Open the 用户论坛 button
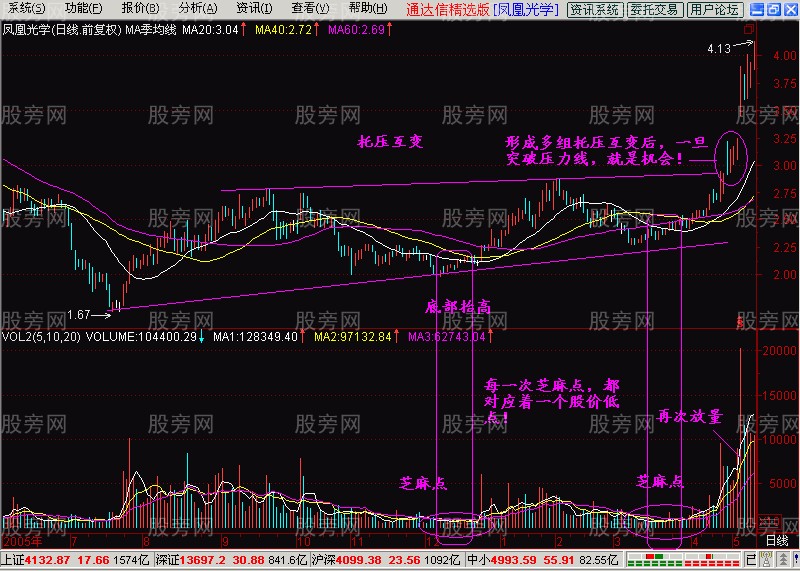Image resolution: width=800 pixels, height=571 pixels. (714, 9)
